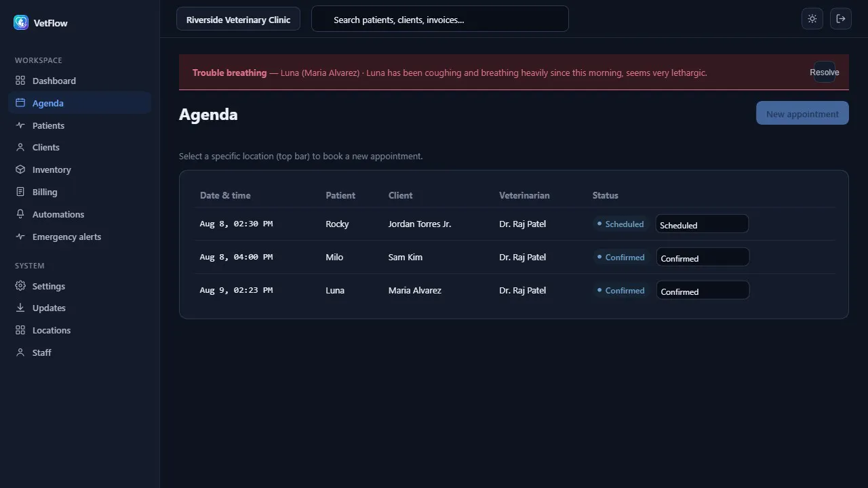Open the Billing section
The height and width of the screenshot is (488, 868).
tap(79, 192)
